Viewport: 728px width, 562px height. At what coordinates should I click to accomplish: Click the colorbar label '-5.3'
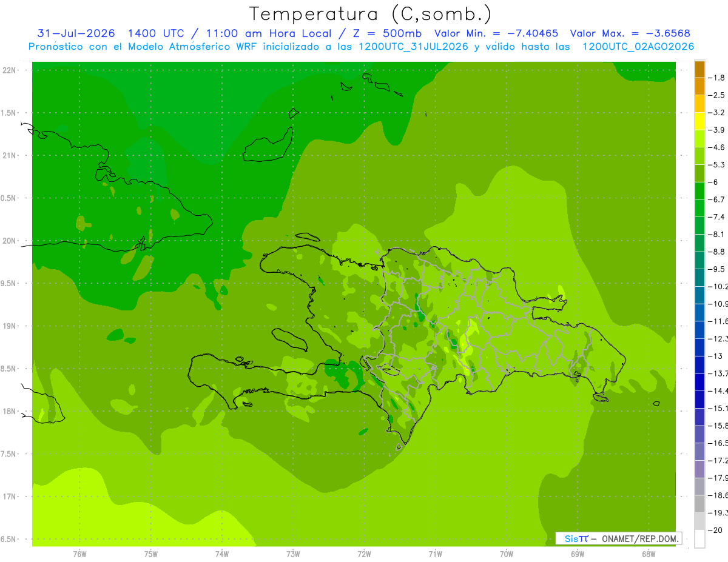(x=716, y=165)
